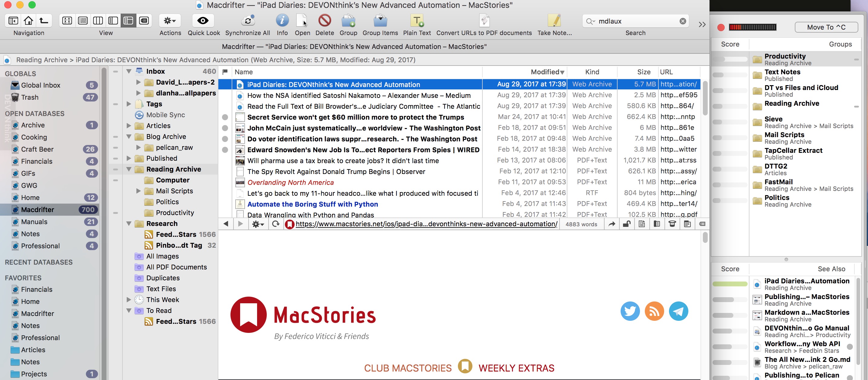Toggle unread dot on Edward Snowden article
The image size is (868, 380).
225,150
